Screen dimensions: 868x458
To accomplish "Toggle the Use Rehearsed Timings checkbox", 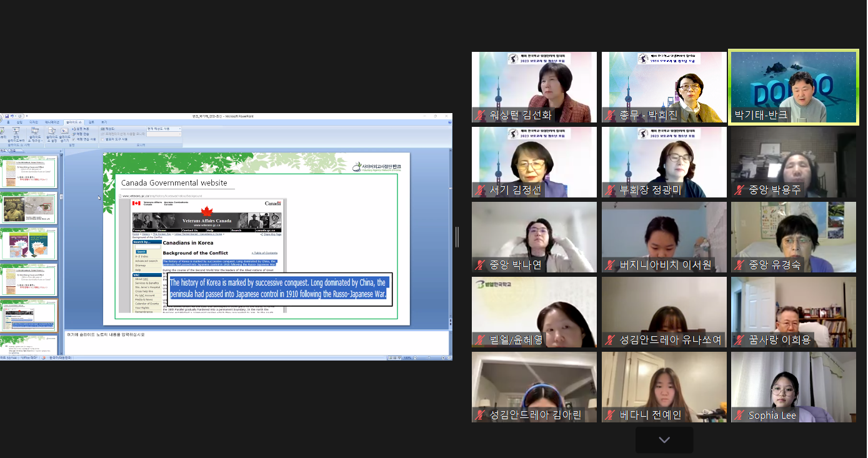I will click(74, 139).
